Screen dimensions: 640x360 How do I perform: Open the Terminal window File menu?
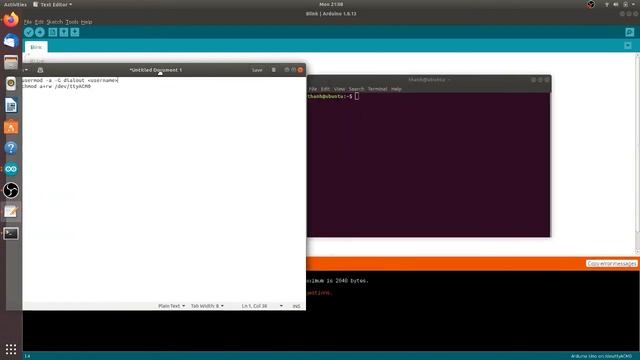point(313,89)
